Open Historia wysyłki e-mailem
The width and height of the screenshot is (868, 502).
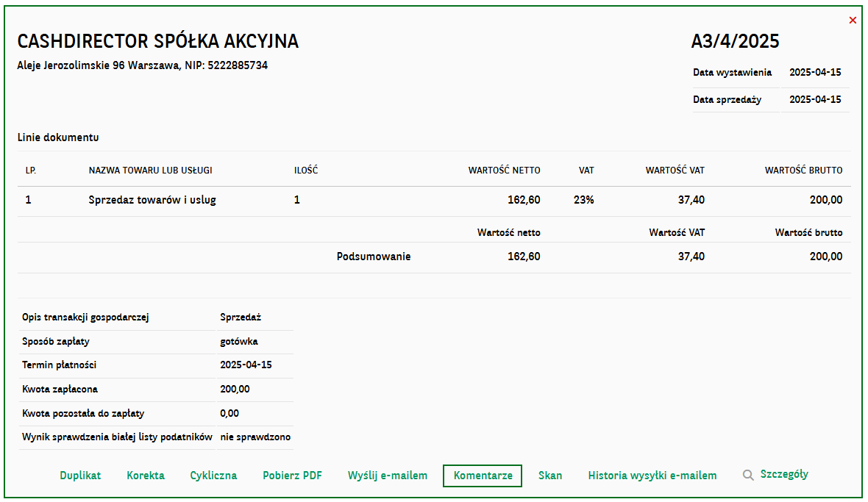pyautogui.click(x=652, y=476)
